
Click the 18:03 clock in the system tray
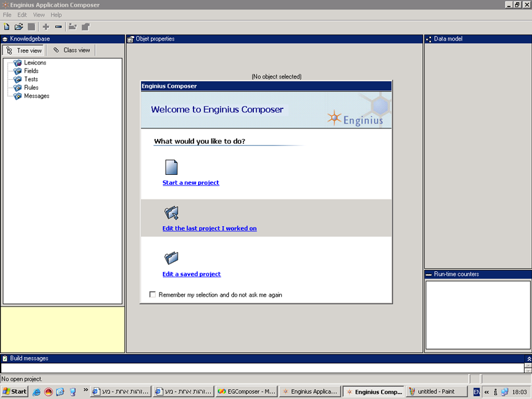tap(519, 392)
